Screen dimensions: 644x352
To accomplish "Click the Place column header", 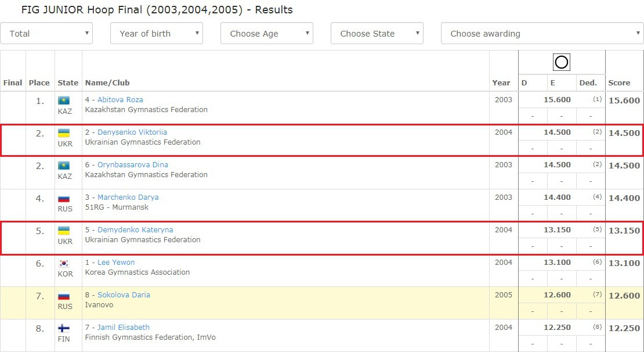I will pos(39,83).
